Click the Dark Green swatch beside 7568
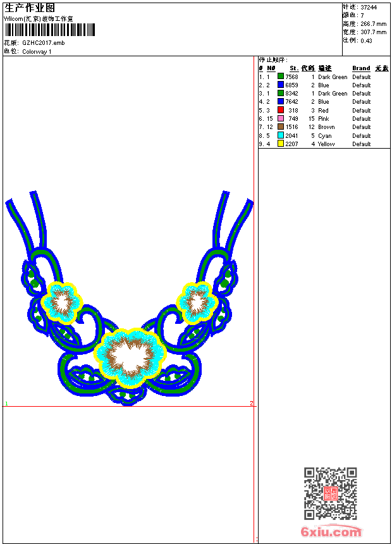The height and width of the screenshot is (544, 392). [x=281, y=77]
